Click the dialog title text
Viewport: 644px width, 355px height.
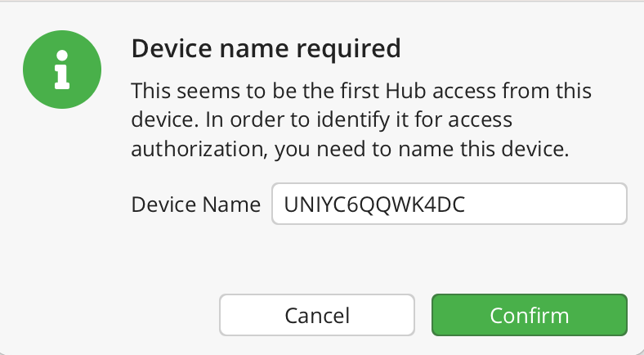[266, 49]
